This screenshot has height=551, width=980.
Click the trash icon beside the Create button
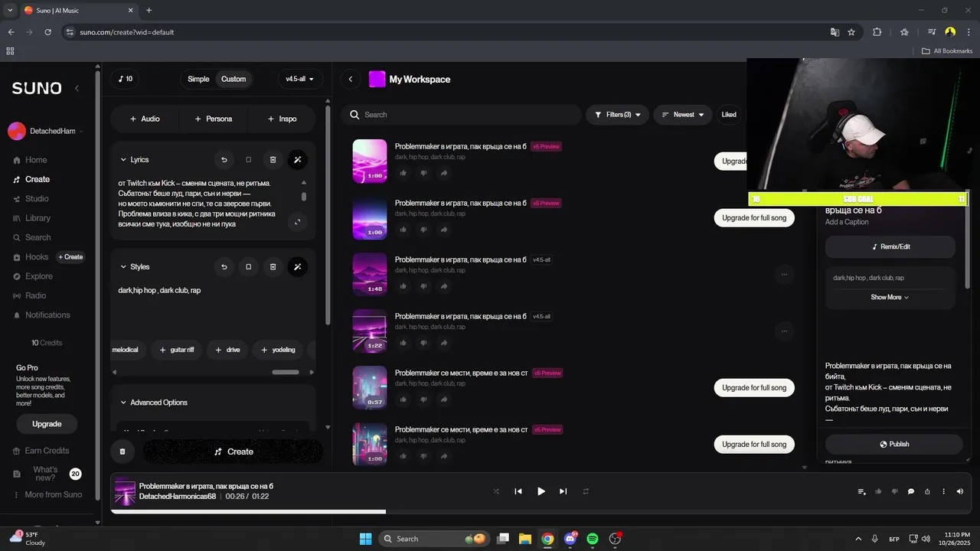[x=122, y=452]
